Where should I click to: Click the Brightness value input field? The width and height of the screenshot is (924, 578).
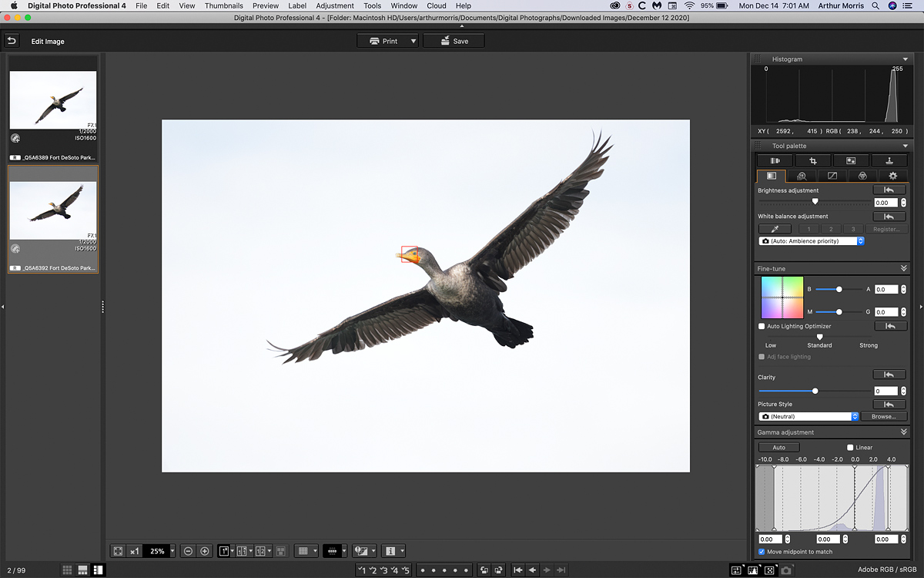point(885,203)
